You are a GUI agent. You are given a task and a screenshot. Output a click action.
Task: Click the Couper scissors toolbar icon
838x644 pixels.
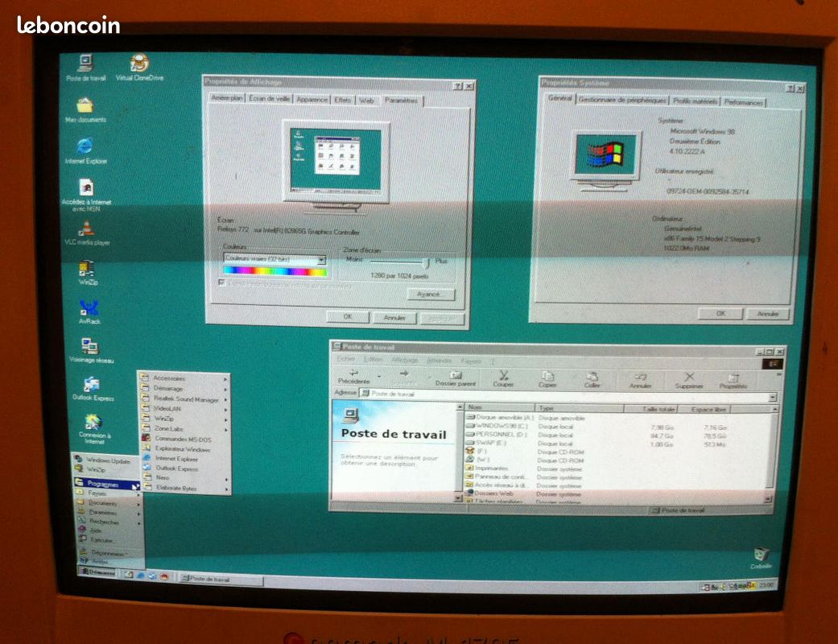(x=503, y=378)
